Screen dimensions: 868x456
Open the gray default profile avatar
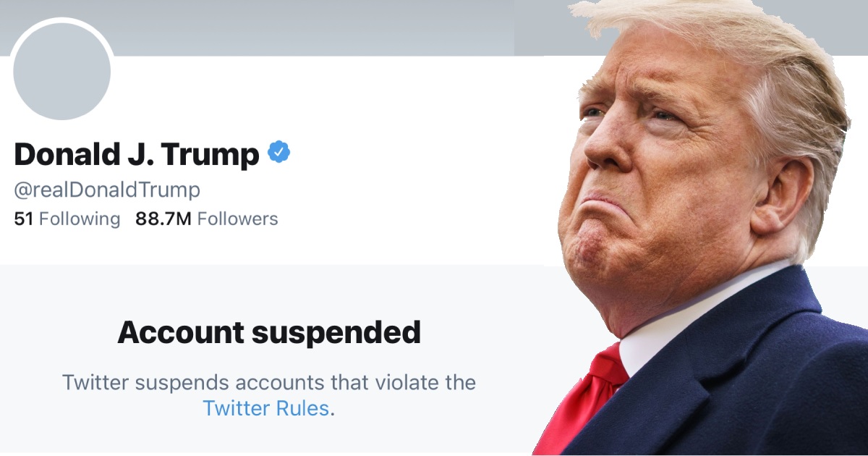62,71
